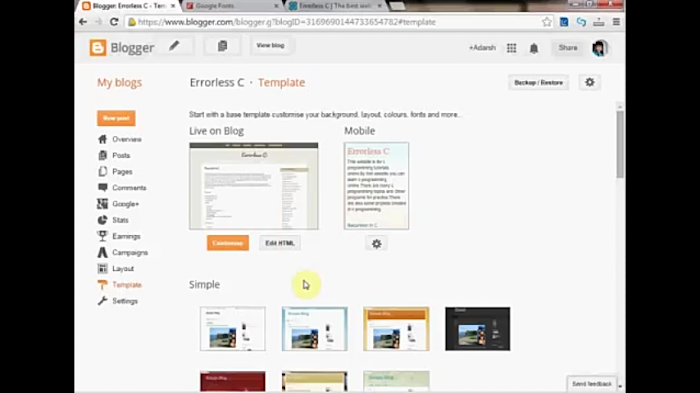Switch to the Google Fonts tab
Viewport: 700px width, 393px height.
pyautogui.click(x=232, y=6)
